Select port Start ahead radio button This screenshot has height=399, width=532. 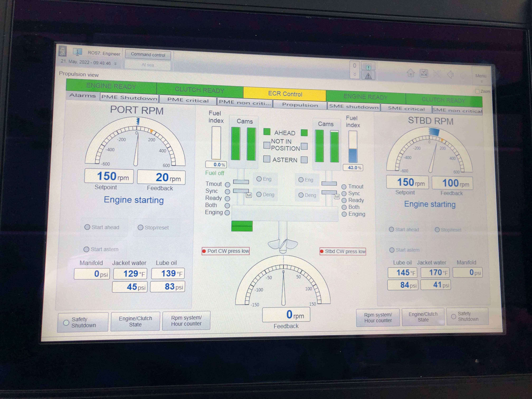point(87,227)
